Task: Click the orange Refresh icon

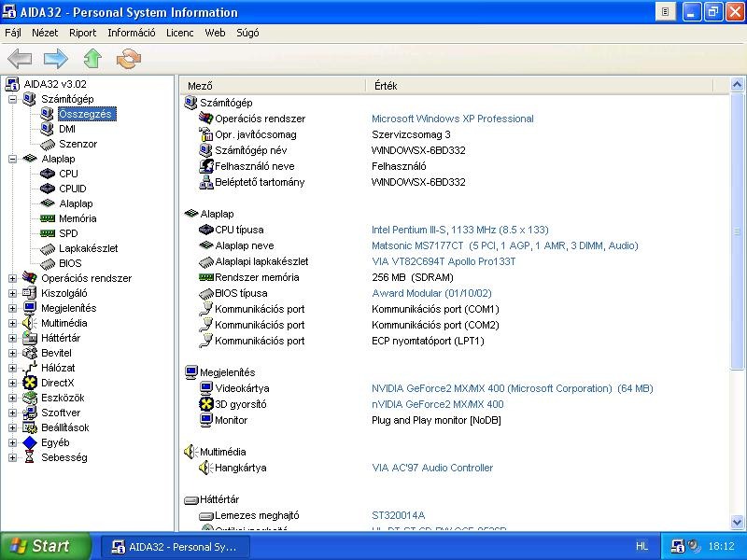Action: (x=129, y=59)
